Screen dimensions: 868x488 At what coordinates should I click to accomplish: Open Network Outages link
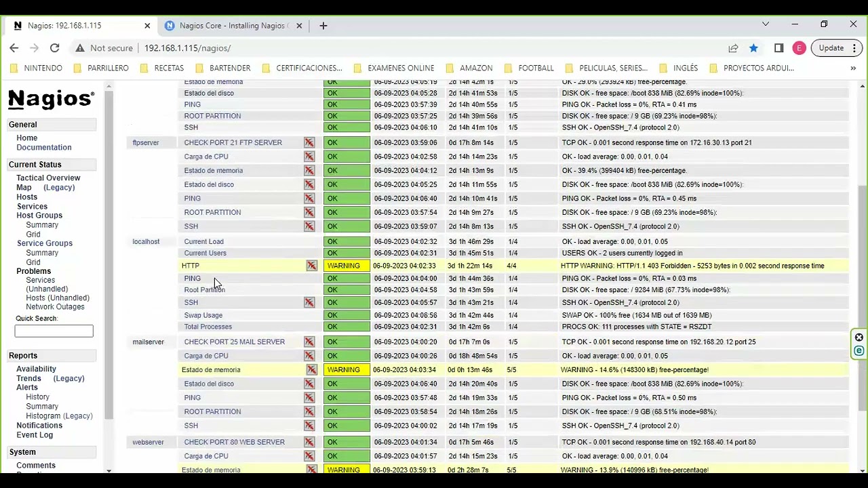55,307
